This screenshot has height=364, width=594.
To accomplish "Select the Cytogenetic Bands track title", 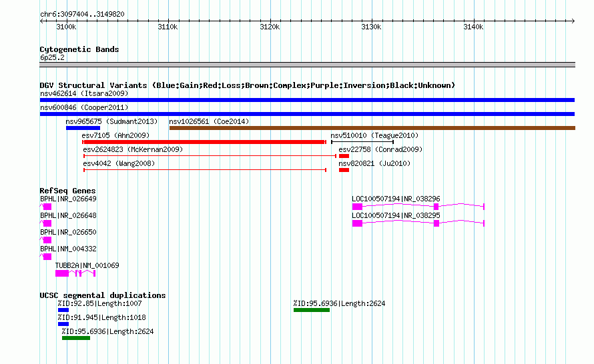I will (x=79, y=49).
